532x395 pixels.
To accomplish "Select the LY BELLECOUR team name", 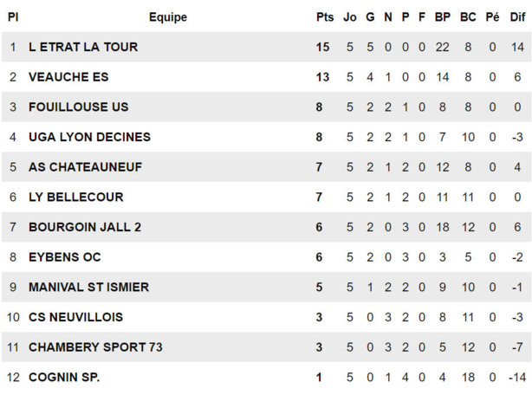I will (75, 197).
